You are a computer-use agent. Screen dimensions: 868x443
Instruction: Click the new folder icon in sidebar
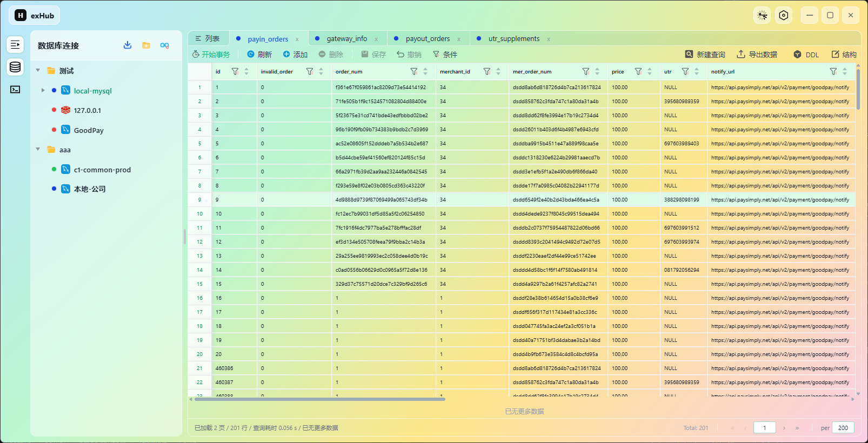point(146,45)
